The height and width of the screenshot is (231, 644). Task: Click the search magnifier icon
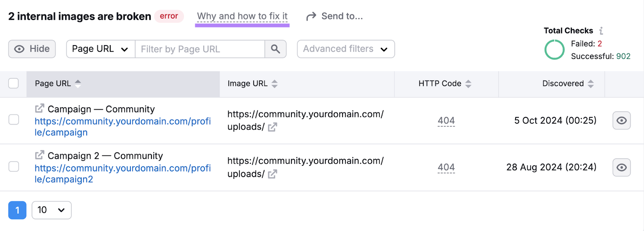(275, 49)
